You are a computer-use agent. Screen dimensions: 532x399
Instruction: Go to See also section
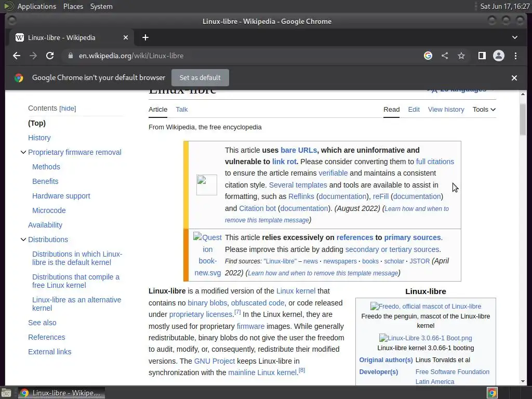(42, 323)
